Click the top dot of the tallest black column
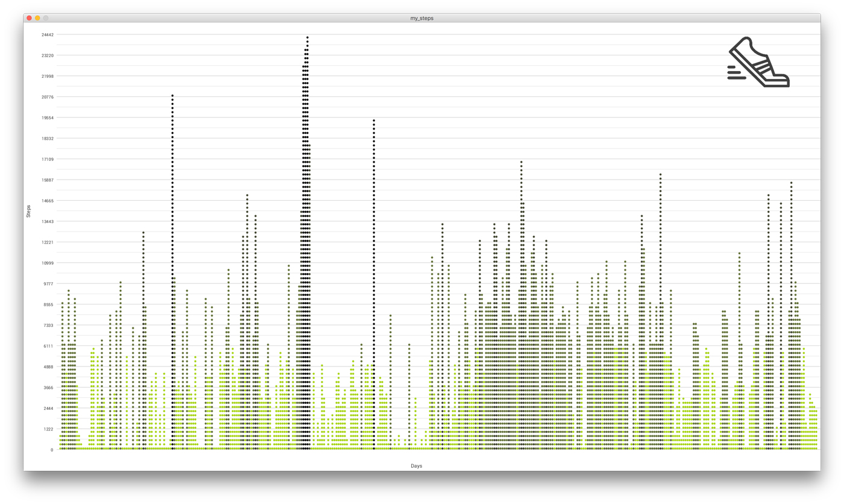The height and width of the screenshot is (504, 844). pos(307,37)
